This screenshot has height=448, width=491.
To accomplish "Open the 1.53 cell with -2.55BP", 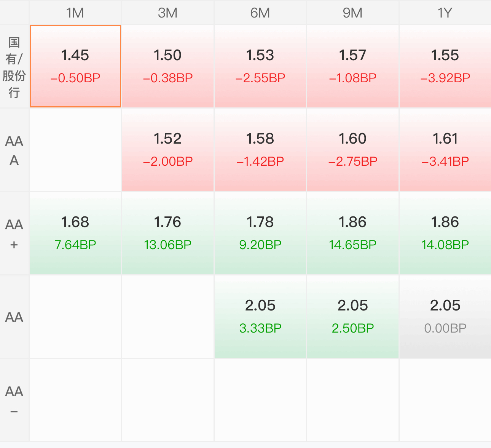I will tap(260, 66).
